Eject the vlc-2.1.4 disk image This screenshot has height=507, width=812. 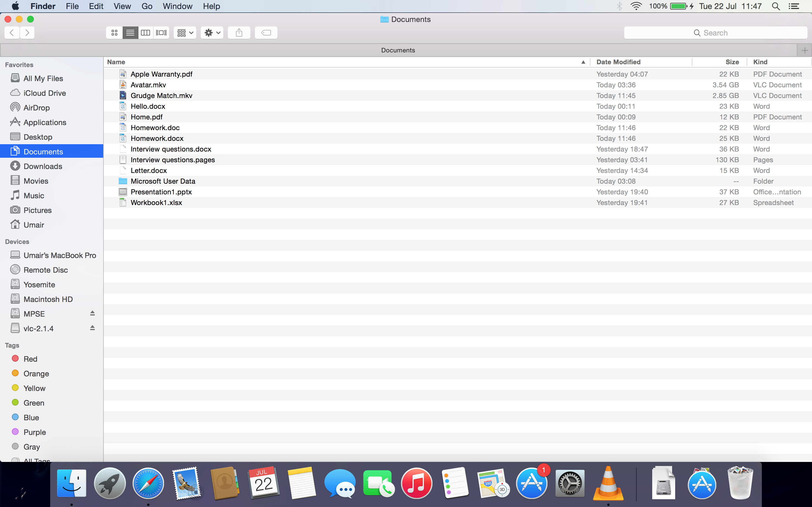92,328
